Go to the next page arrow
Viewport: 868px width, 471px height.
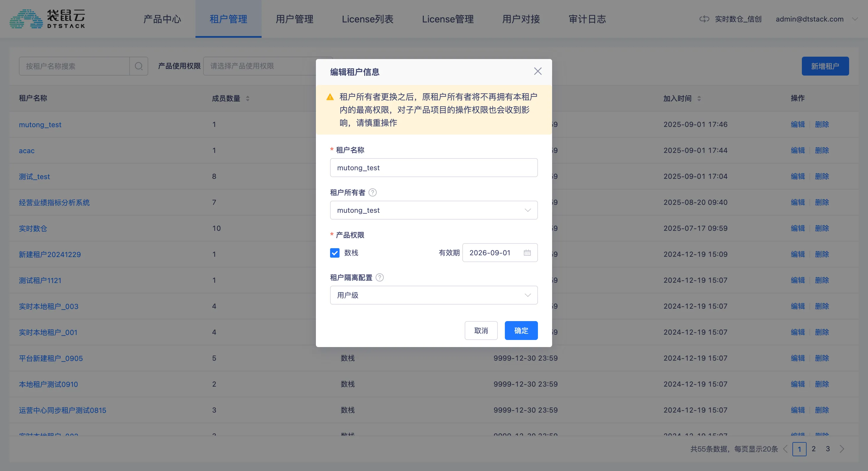coord(842,449)
